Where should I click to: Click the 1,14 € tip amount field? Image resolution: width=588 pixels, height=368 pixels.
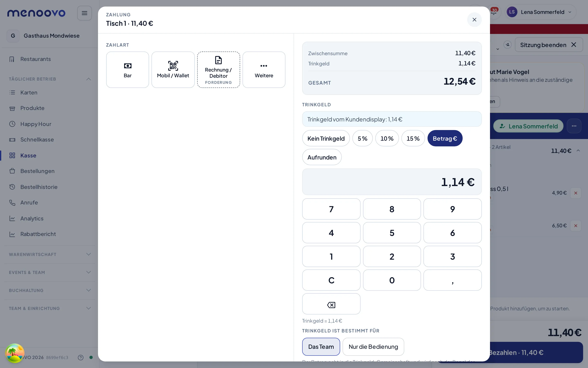coord(392,182)
